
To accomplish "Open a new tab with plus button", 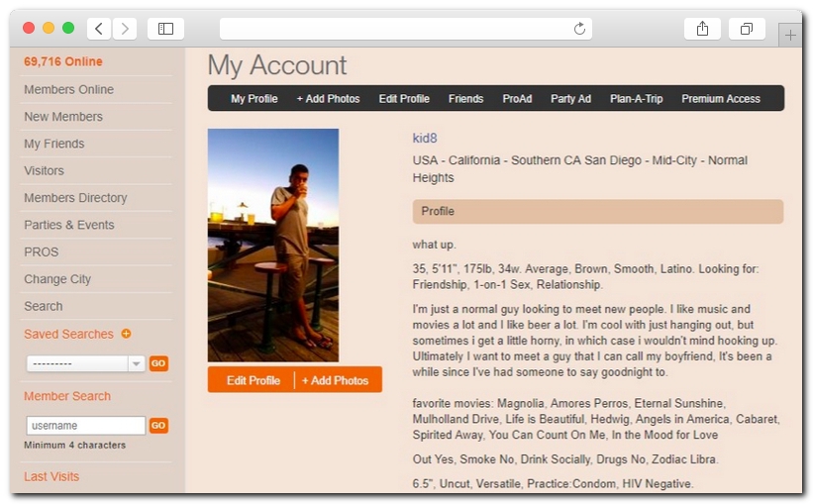I will click(x=790, y=35).
